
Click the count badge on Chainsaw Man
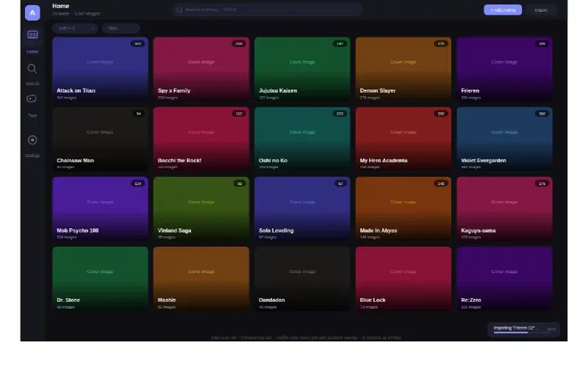139,114
